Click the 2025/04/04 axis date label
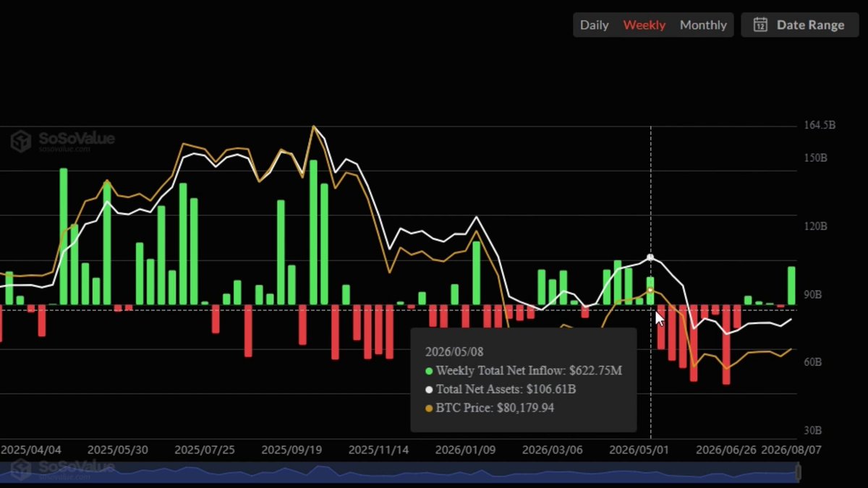The height and width of the screenshot is (488, 868). click(31, 449)
